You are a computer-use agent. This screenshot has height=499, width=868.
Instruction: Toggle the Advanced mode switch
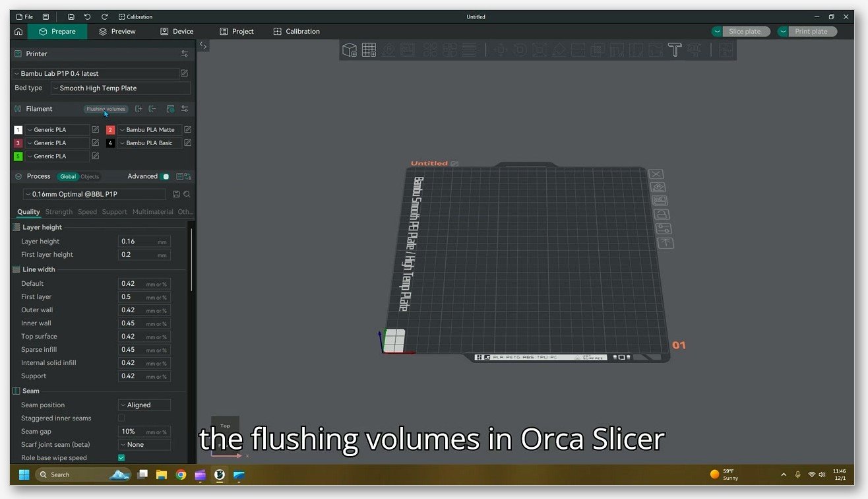pyautogui.click(x=165, y=176)
